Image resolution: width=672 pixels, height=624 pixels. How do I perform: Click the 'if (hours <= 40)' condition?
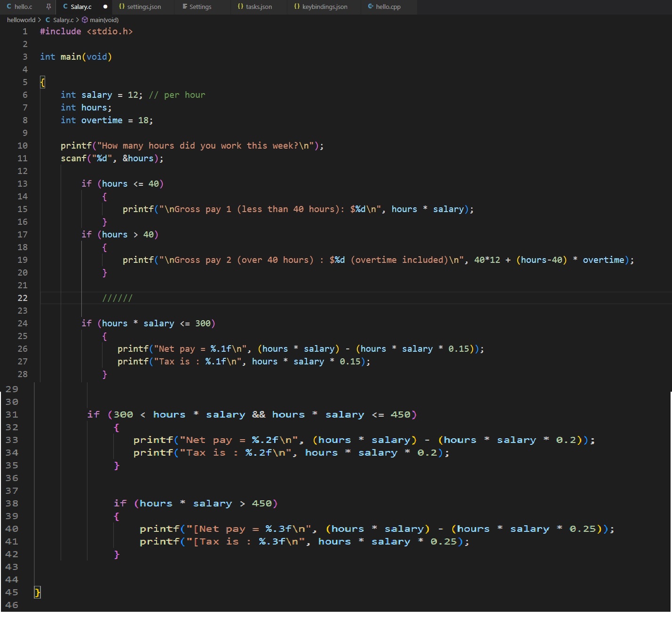click(x=122, y=184)
